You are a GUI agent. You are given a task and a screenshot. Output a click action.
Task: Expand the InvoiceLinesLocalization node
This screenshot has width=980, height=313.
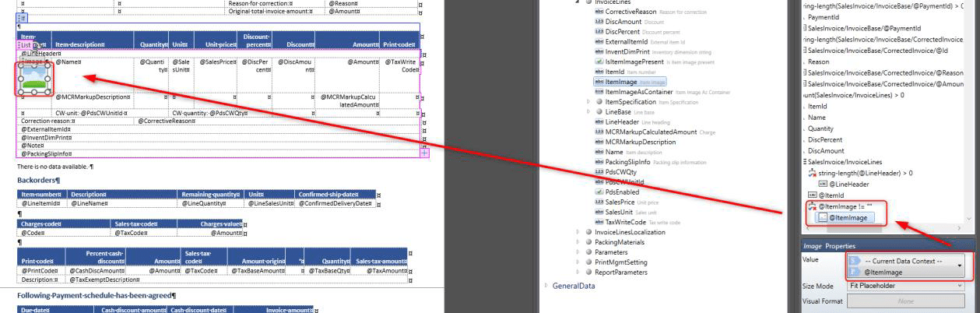578,232
